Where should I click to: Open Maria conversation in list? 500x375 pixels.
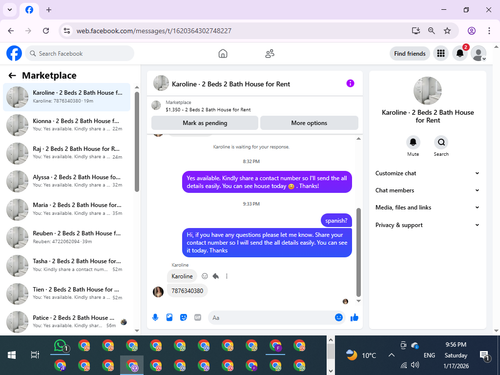click(x=67, y=209)
